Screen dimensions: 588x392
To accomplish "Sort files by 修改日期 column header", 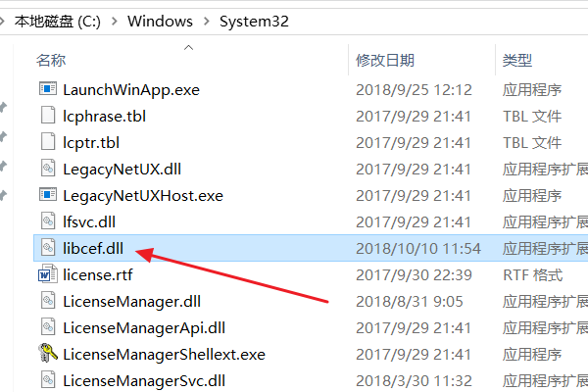I will tap(385, 61).
